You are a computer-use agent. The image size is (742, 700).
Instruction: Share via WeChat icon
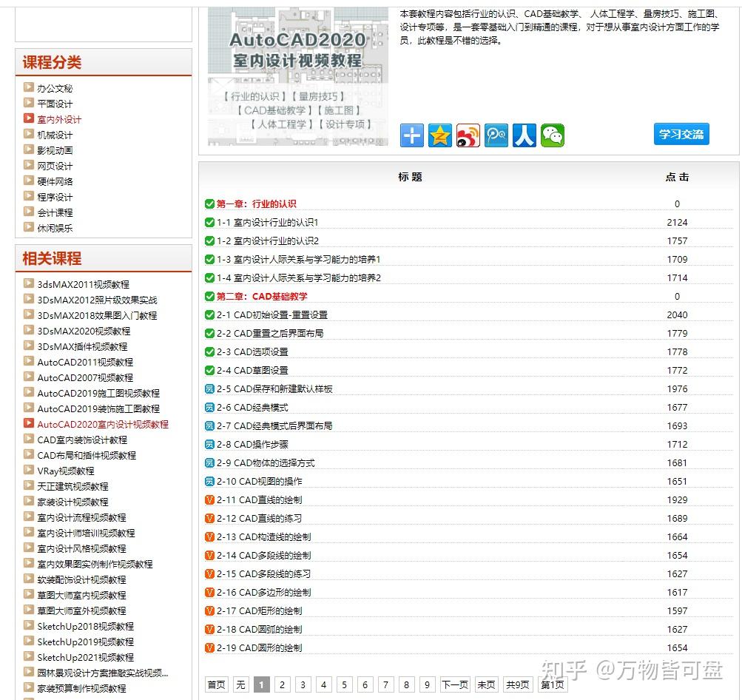(553, 136)
